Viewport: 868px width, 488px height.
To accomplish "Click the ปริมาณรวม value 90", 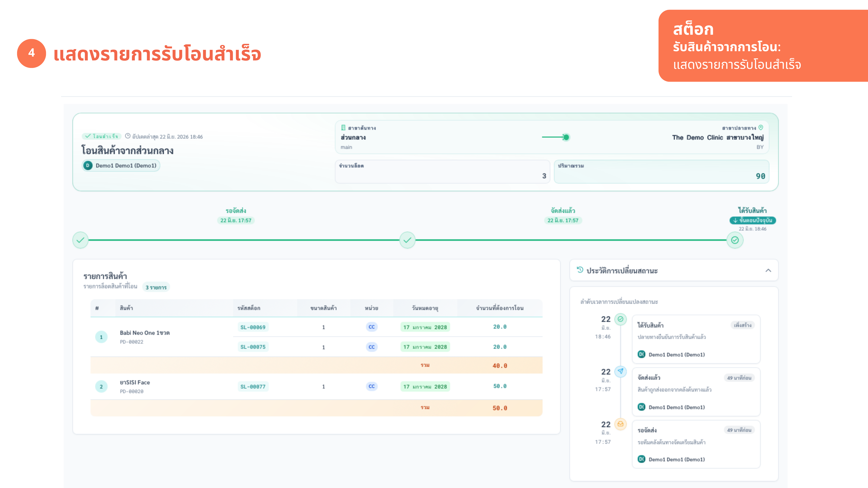I will coord(760,176).
